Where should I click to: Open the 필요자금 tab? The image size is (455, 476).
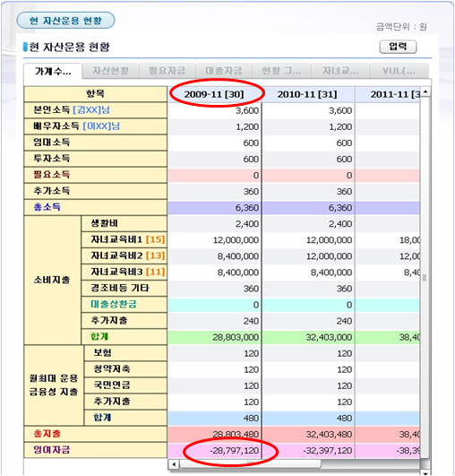167,71
